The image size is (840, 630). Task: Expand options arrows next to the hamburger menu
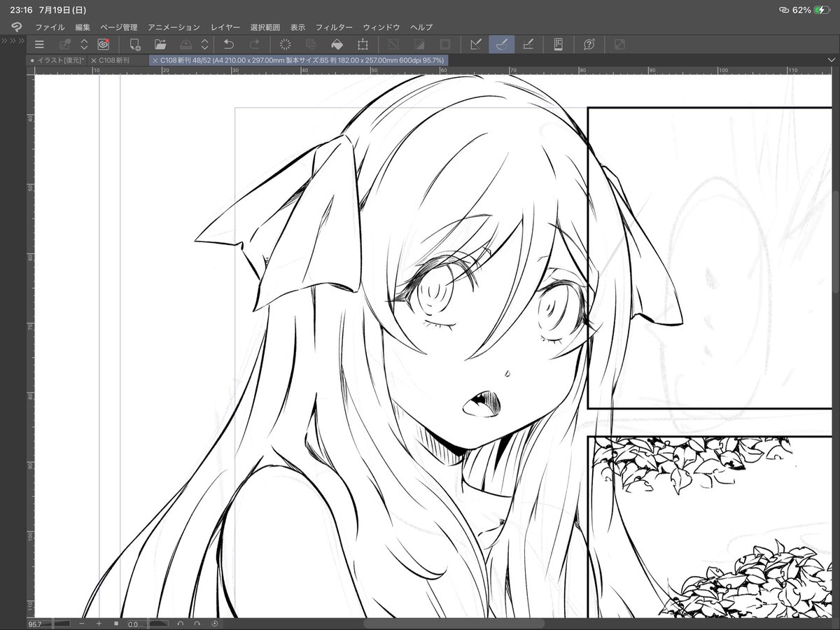coord(84,44)
